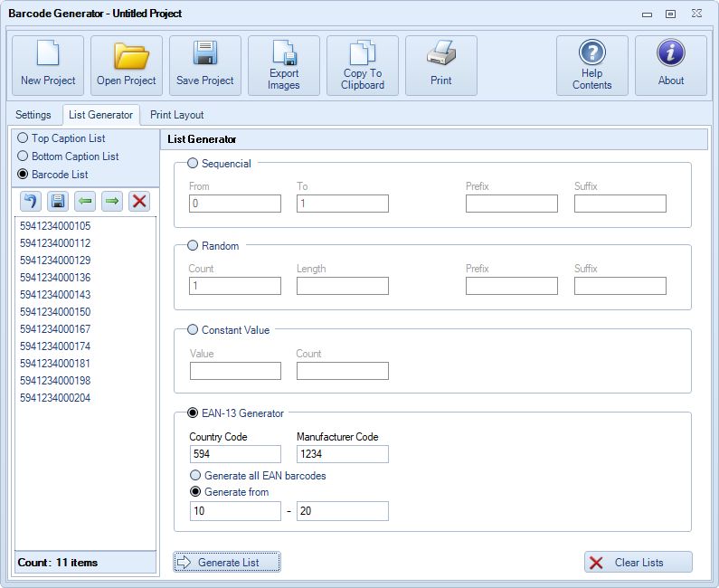Choose the Top Caption List option
Viewport: 719px width, 588px height.
coord(24,138)
